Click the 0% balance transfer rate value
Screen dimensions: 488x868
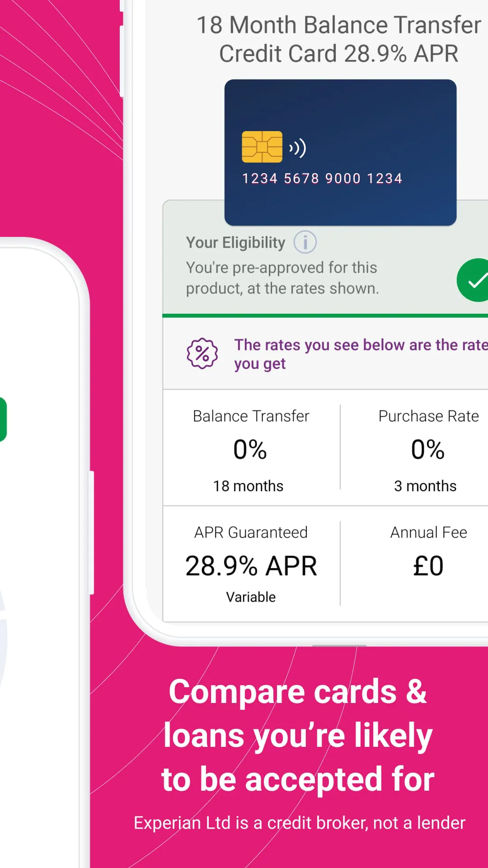[251, 449]
